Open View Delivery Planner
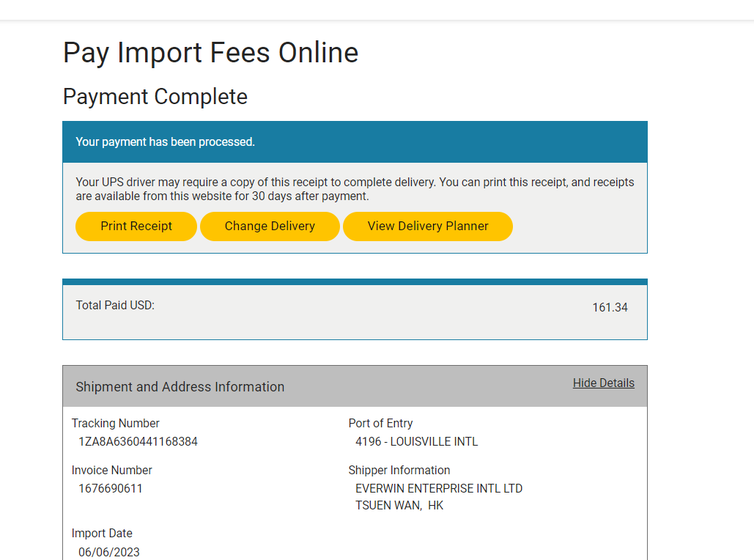The width and height of the screenshot is (754, 560). (x=428, y=226)
